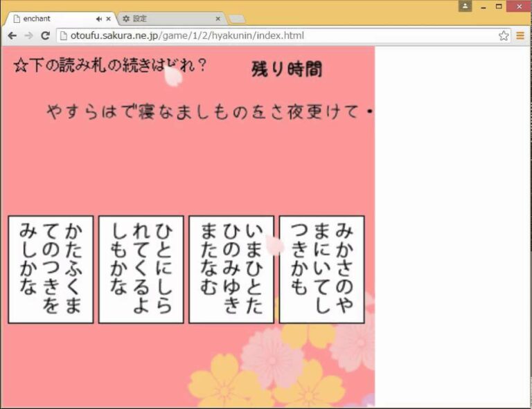This screenshot has width=532, height=409.
Task: Click the 残り時間 timer label
Action: pos(286,69)
